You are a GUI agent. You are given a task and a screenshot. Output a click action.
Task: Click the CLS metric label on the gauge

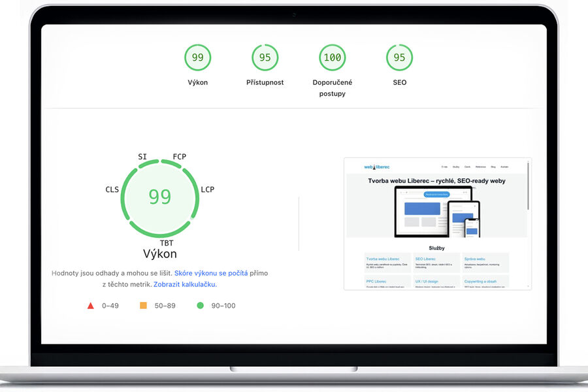(112, 189)
